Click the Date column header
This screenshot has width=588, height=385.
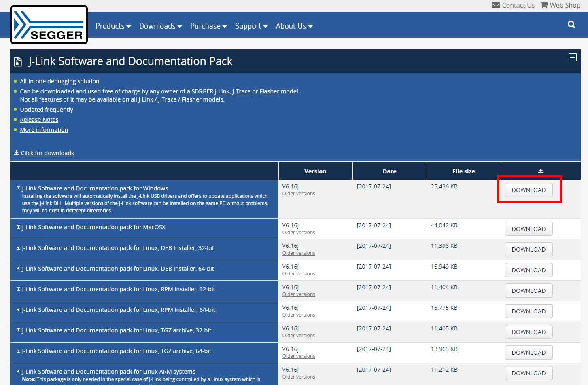pos(390,171)
